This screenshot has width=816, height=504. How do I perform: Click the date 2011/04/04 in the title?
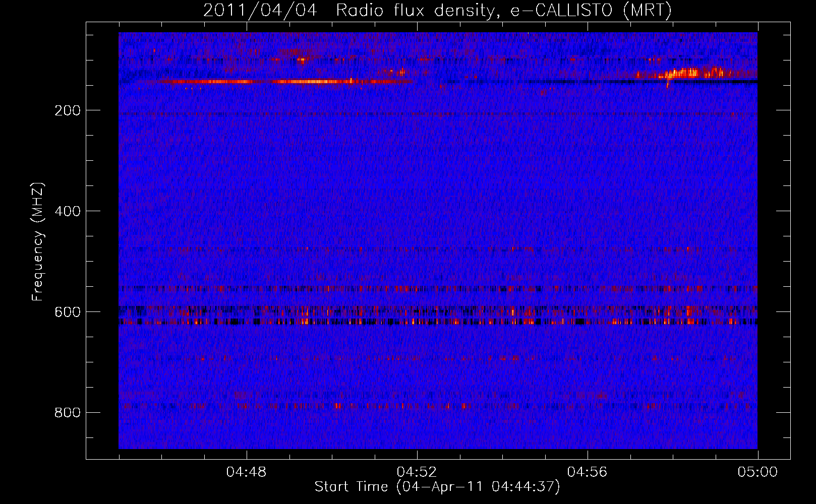[x=260, y=11]
